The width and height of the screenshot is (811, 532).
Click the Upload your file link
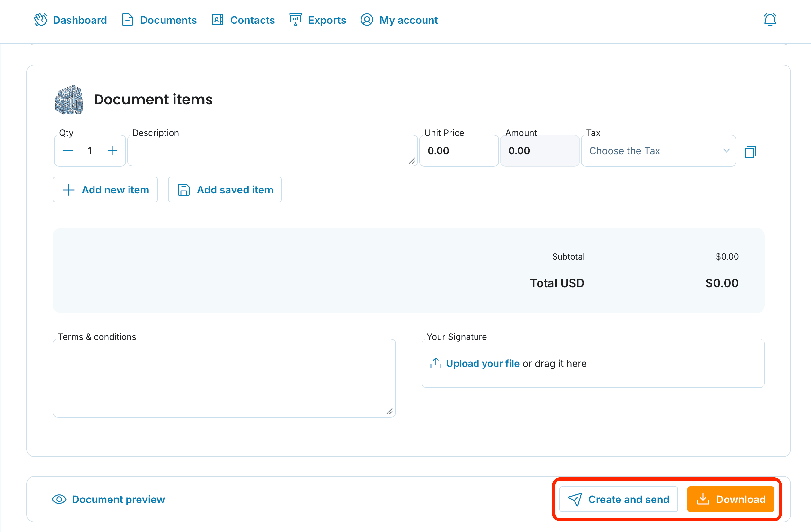(x=483, y=363)
